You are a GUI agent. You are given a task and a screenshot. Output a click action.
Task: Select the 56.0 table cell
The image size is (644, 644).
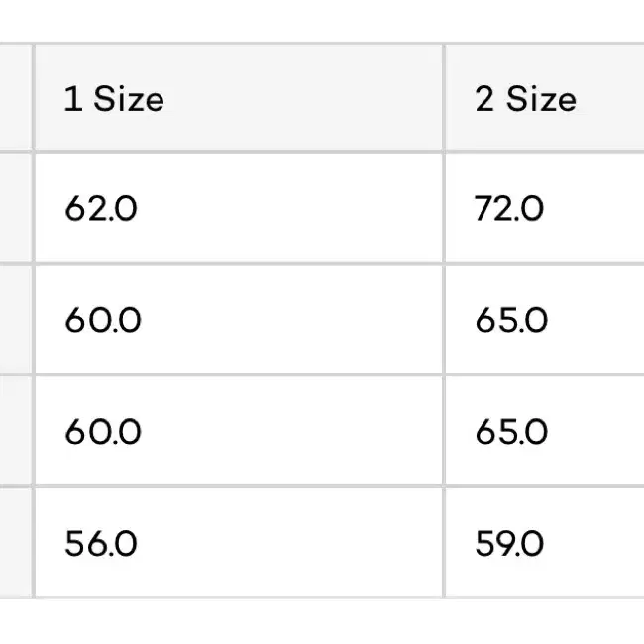coord(239,543)
